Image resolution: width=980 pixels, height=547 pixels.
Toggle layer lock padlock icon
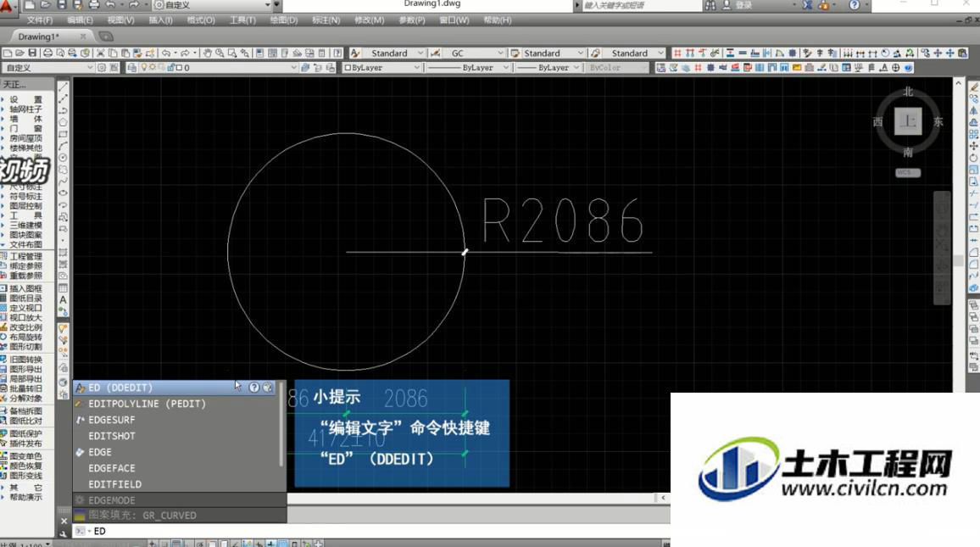pyautogui.click(x=170, y=68)
